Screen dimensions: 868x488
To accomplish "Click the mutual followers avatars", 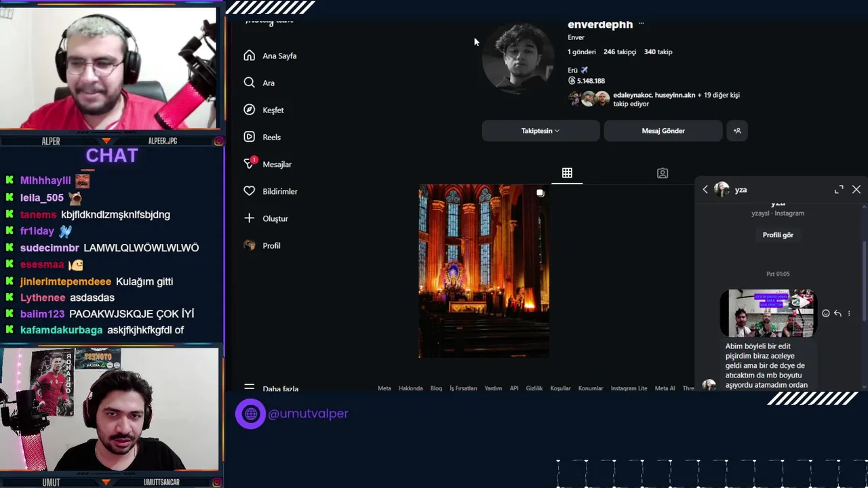I will pos(589,99).
